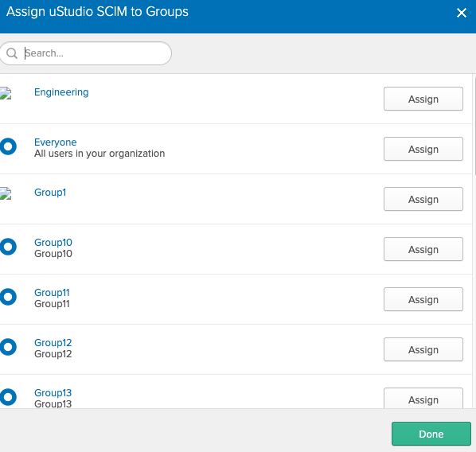The image size is (476, 452).
Task: Open the Group1 link
Action: click(x=50, y=192)
